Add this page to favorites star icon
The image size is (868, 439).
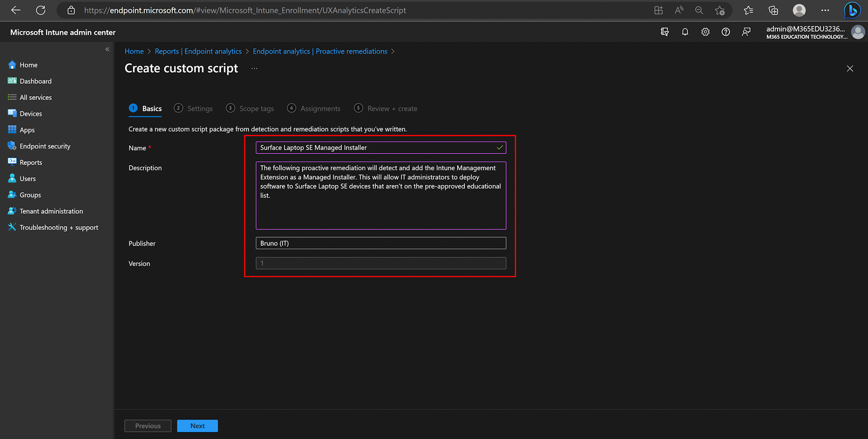click(720, 10)
